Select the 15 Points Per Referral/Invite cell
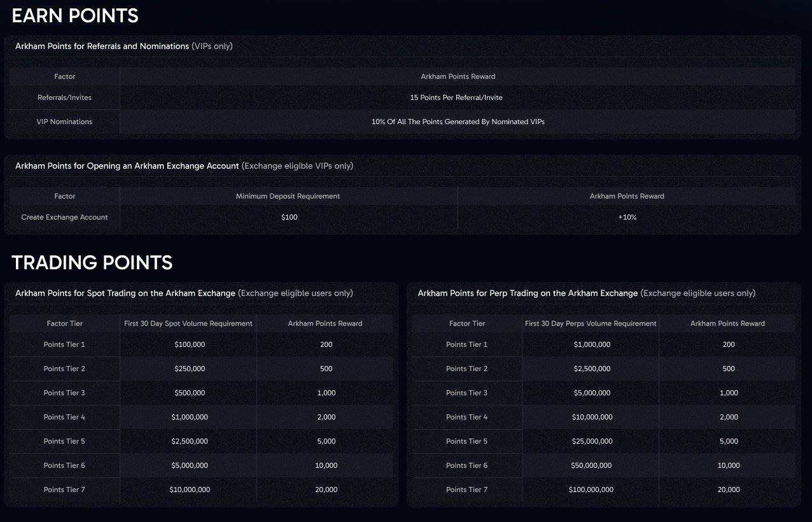The image size is (812, 522). (x=456, y=97)
